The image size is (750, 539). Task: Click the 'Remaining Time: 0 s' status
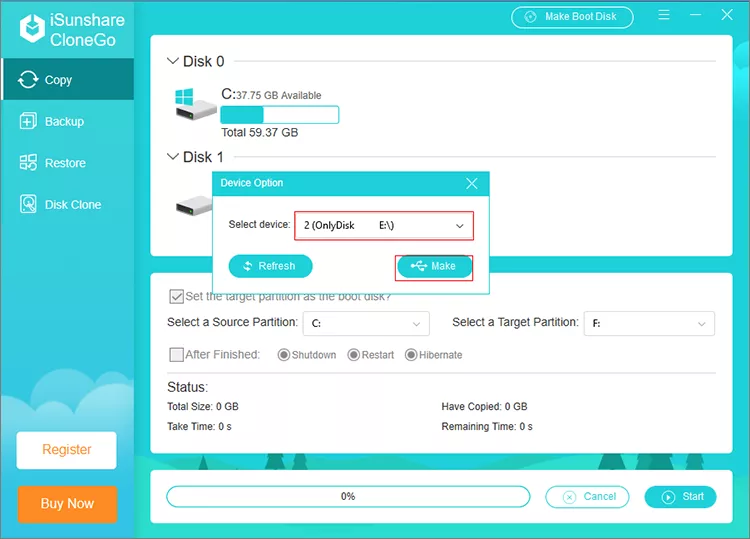487,427
